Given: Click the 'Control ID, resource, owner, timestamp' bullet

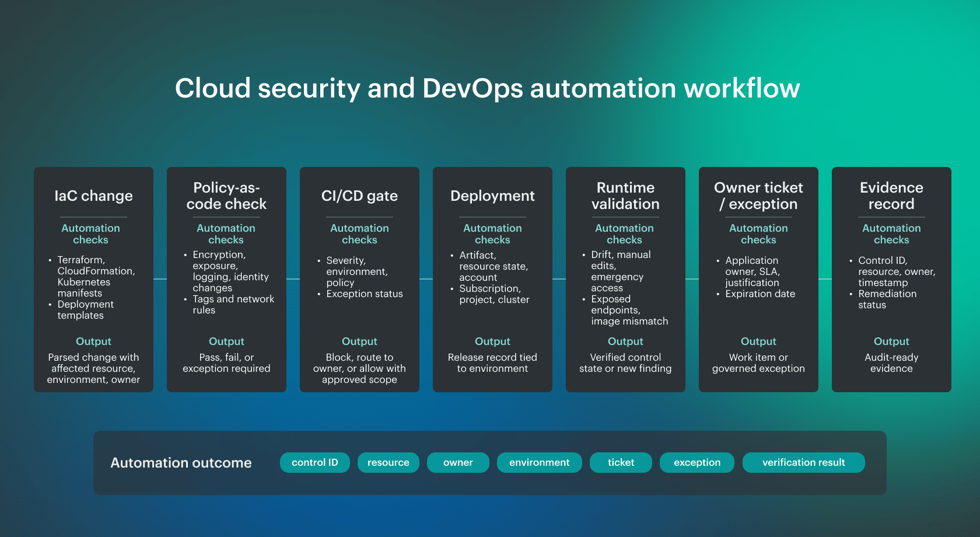Looking at the screenshot, I should (892, 271).
